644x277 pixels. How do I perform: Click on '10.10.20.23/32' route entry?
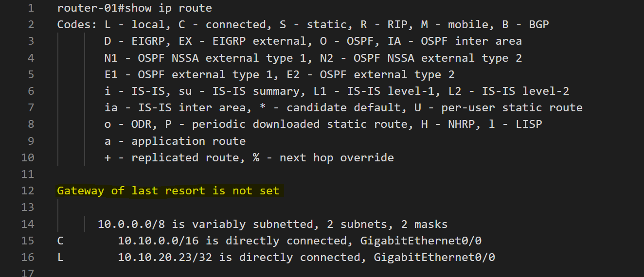[x=165, y=257]
